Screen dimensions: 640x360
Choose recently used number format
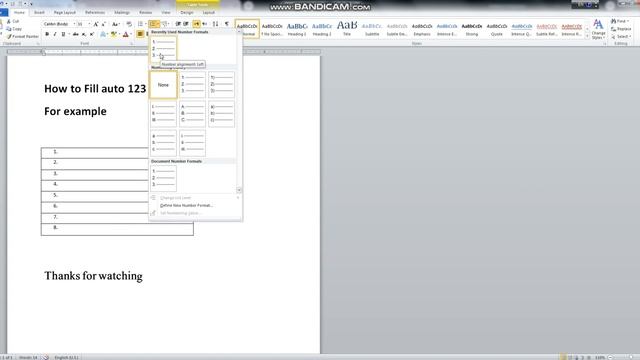click(x=163, y=49)
